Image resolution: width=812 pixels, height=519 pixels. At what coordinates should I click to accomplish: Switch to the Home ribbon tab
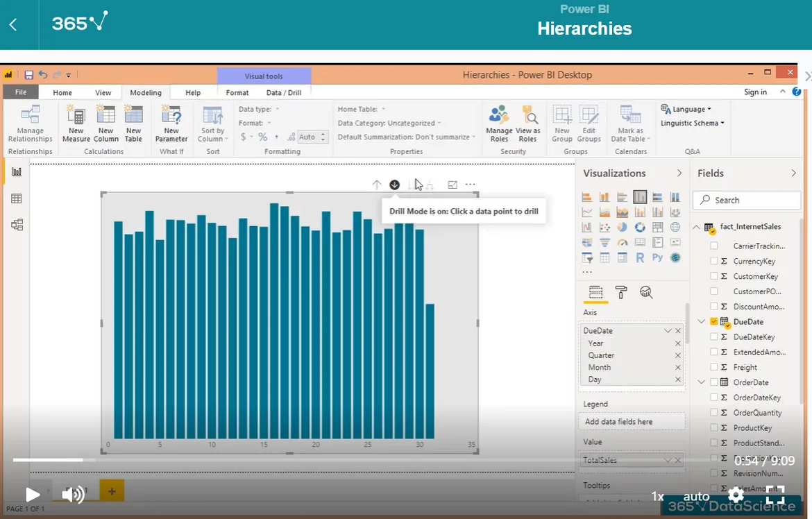(62, 92)
